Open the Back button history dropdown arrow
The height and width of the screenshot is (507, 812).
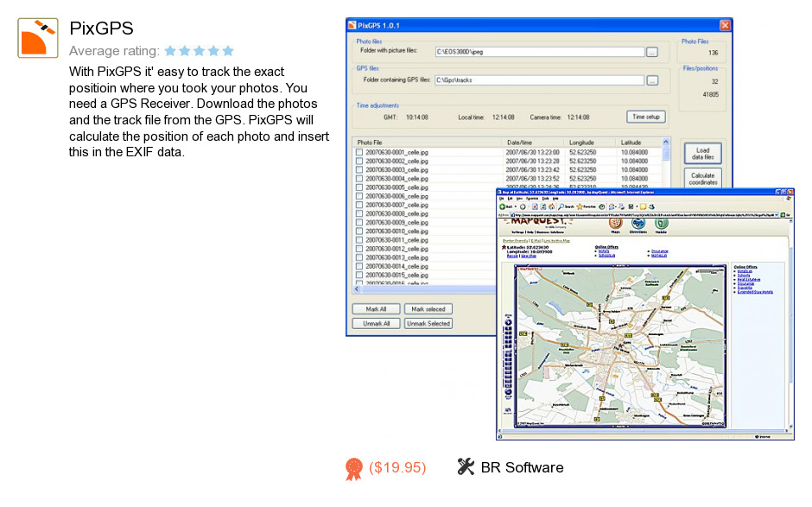(x=515, y=206)
